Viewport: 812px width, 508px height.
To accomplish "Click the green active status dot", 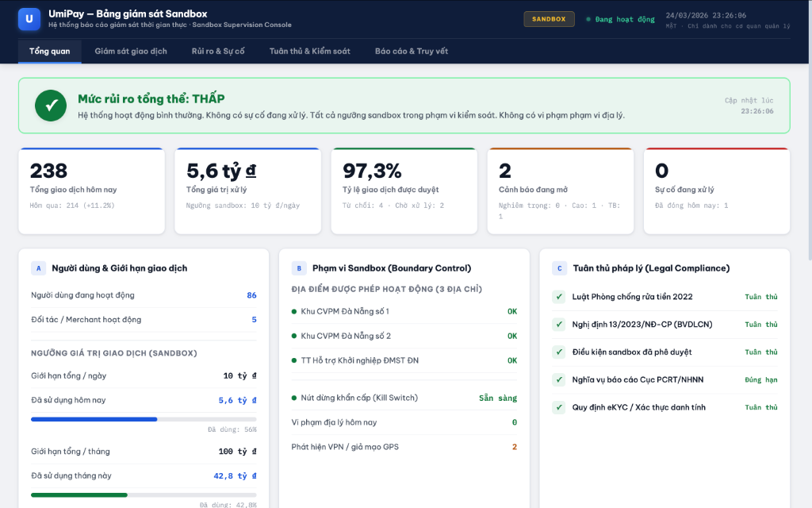I will (x=588, y=19).
